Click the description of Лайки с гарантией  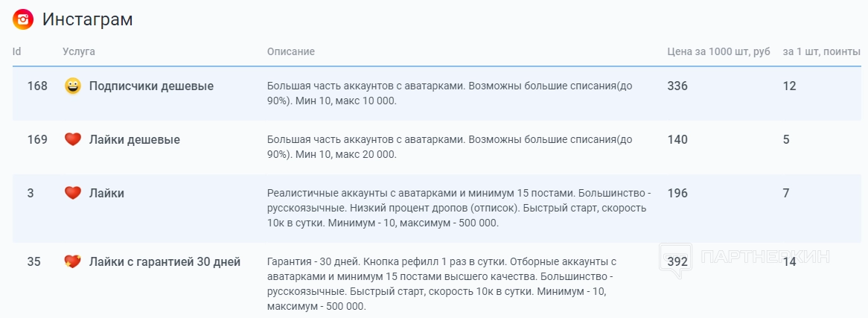[443, 284]
